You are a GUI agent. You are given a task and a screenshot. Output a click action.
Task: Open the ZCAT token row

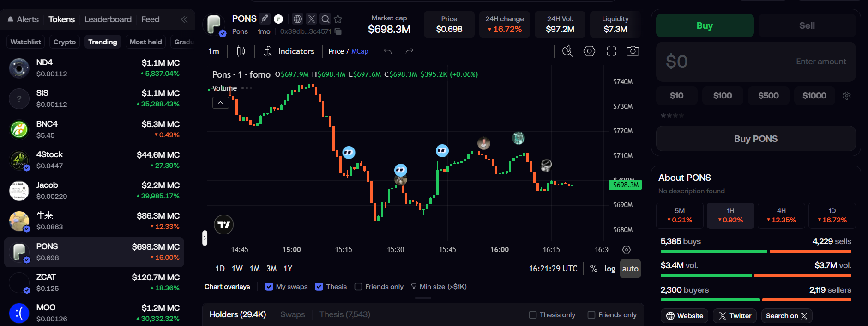tap(94, 283)
